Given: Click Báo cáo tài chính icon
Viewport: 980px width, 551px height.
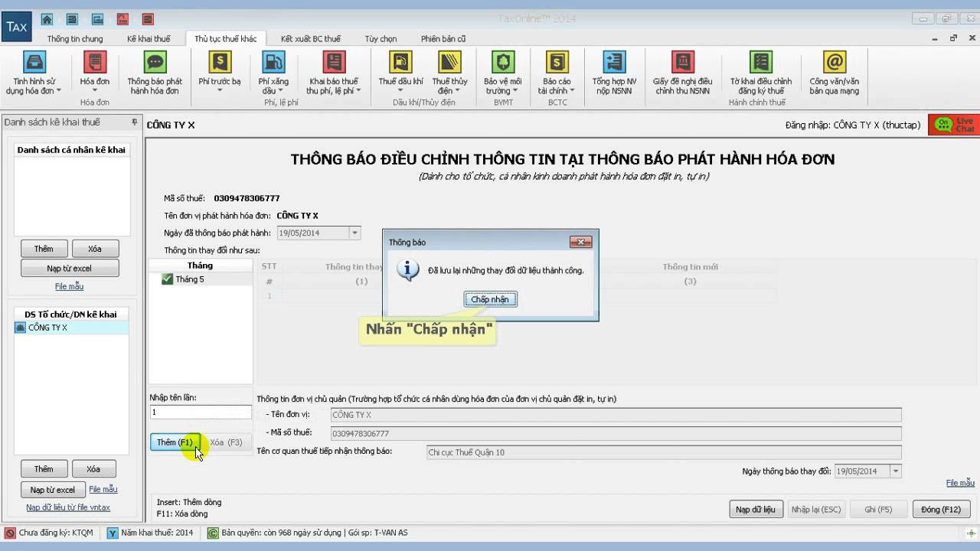Looking at the screenshot, I should pyautogui.click(x=557, y=62).
